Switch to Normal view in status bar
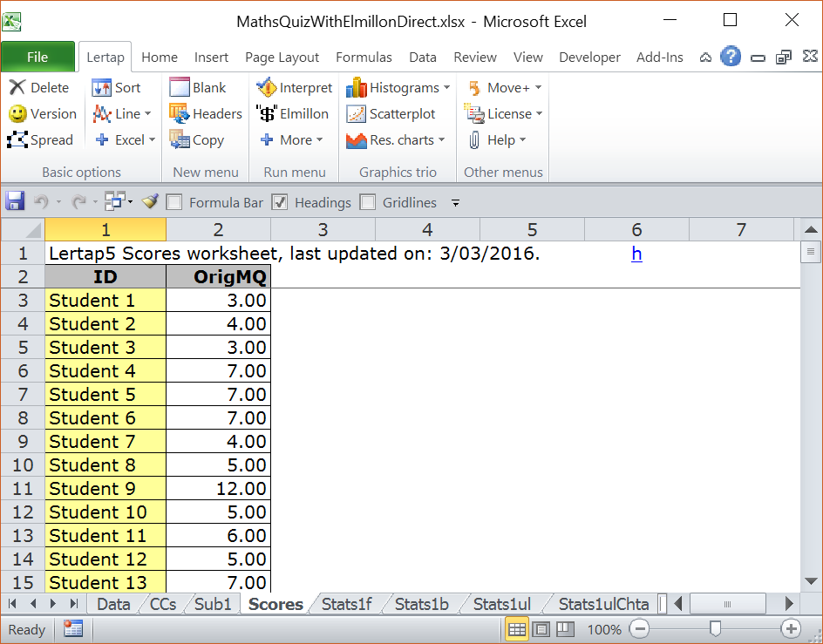The height and width of the screenshot is (644, 823). [x=517, y=629]
